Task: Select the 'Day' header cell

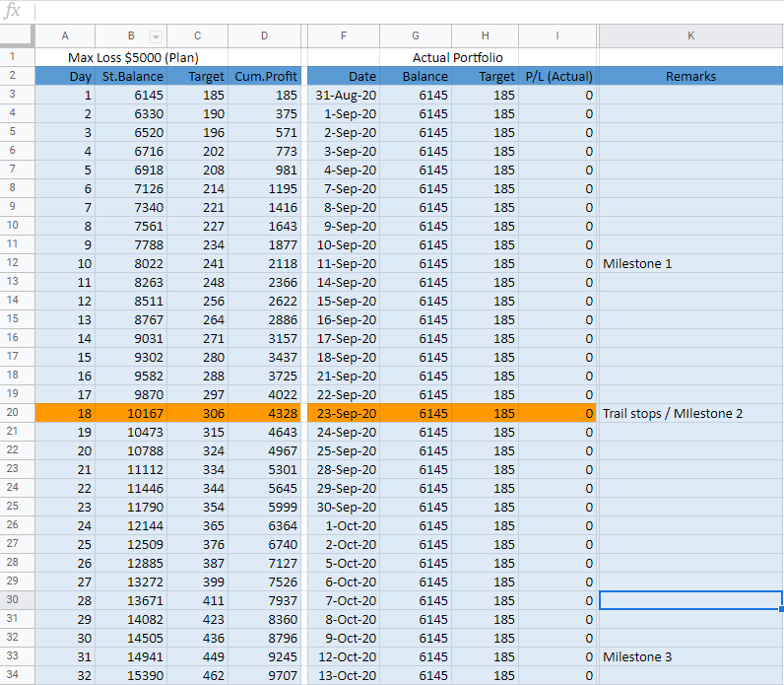Action: point(65,76)
